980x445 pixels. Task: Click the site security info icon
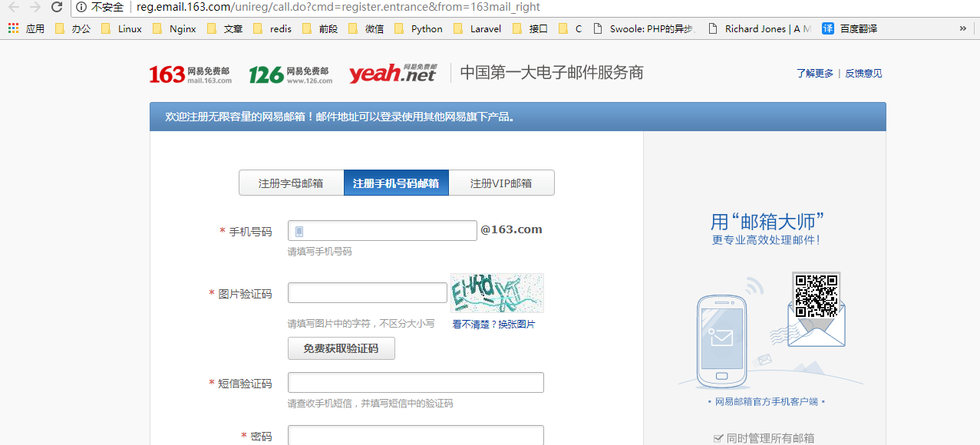coord(81,7)
